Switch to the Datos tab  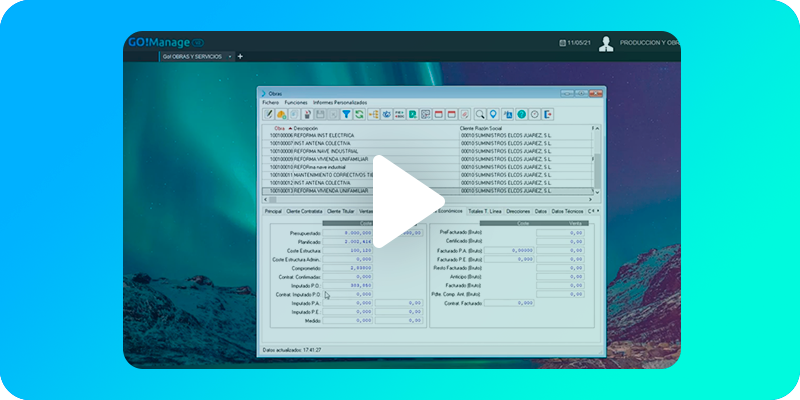541,211
